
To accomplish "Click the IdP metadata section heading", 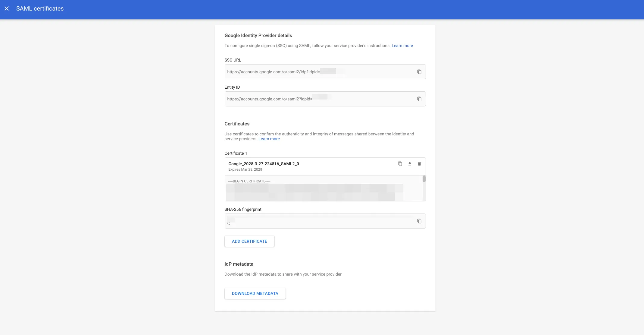I will tap(239, 264).
